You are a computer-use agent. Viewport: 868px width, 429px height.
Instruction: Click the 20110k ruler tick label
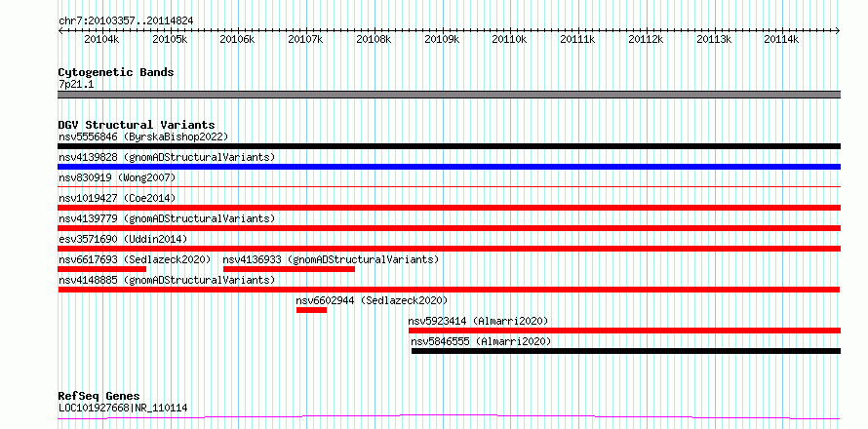pyautogui.click(x=510, y=39)
